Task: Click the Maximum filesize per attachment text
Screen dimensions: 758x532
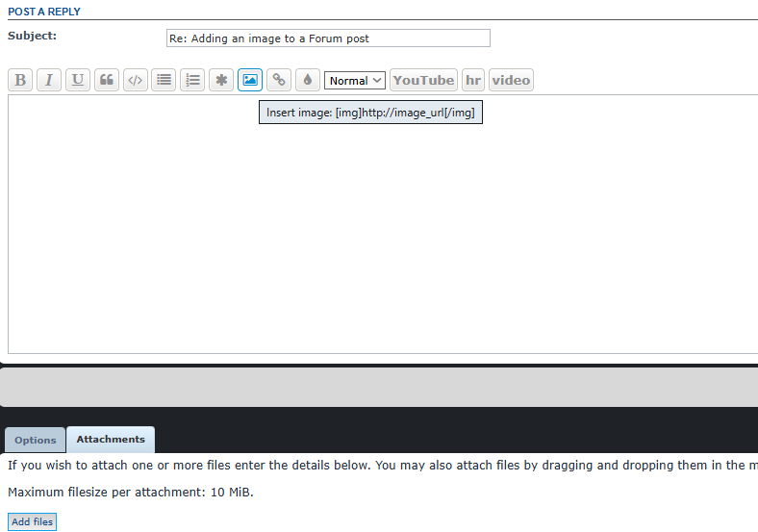Action: pyautogui.click(x=131, y=493)
